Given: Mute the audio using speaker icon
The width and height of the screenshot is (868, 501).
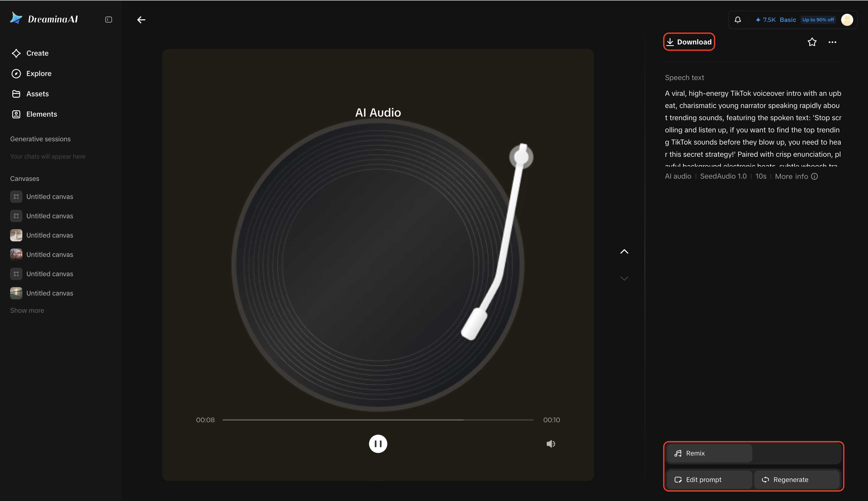Looking at the screenshot, I should (551, 444).
